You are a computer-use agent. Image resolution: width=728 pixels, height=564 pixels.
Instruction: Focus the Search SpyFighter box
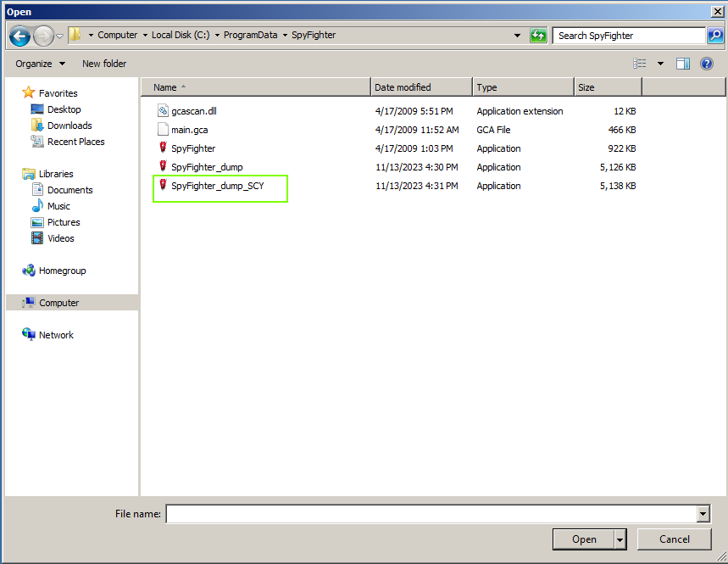click(629, 36)
